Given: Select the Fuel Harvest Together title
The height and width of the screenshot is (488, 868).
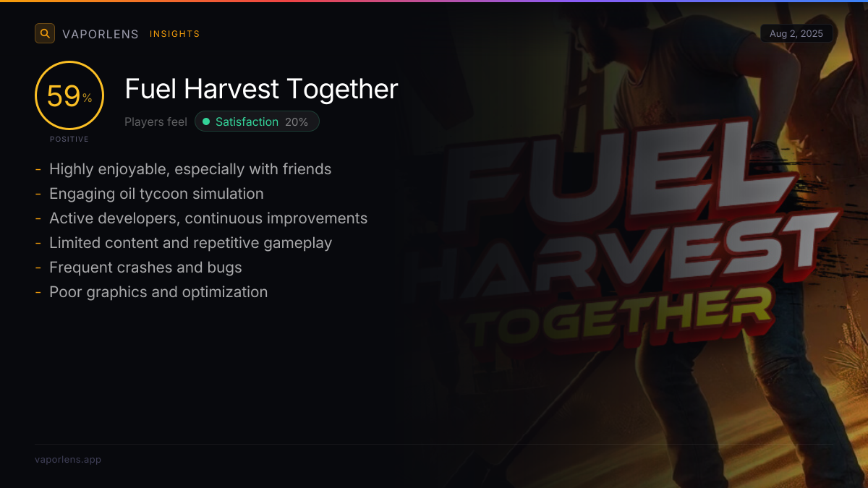Looking at the screenshot, I should click(261, 89).
